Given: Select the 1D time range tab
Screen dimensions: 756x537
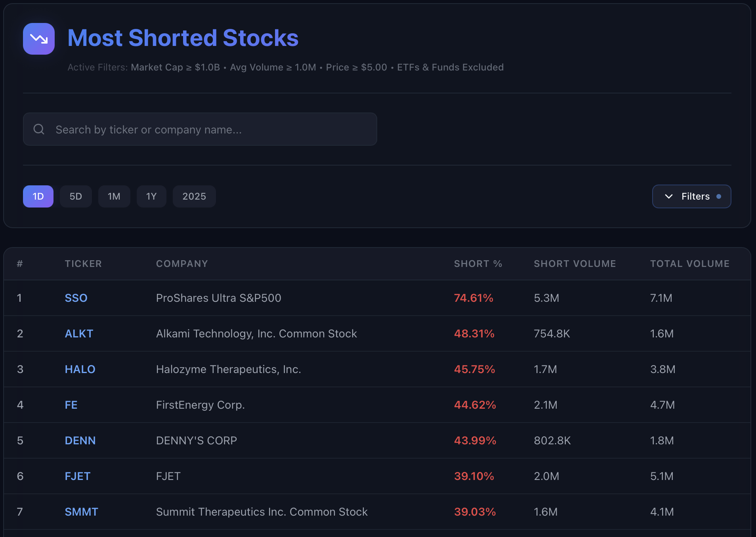Looking at the screenshot, I should tap(38, 196).
